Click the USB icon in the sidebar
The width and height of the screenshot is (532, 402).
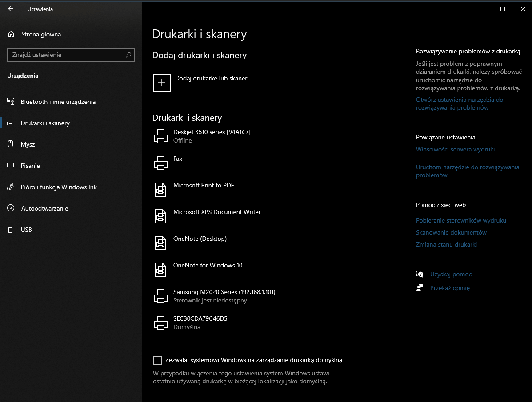11,230
